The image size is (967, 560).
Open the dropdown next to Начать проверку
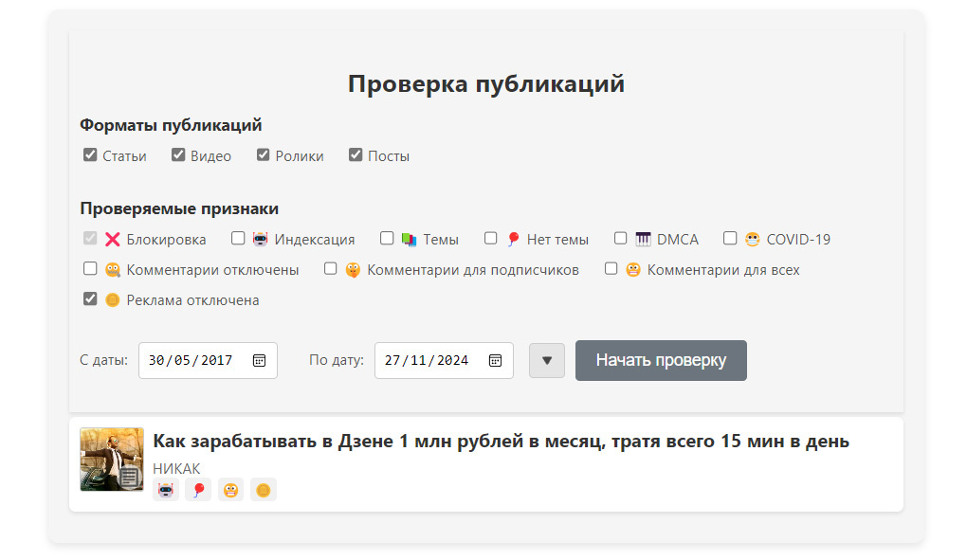coord(547,360)
